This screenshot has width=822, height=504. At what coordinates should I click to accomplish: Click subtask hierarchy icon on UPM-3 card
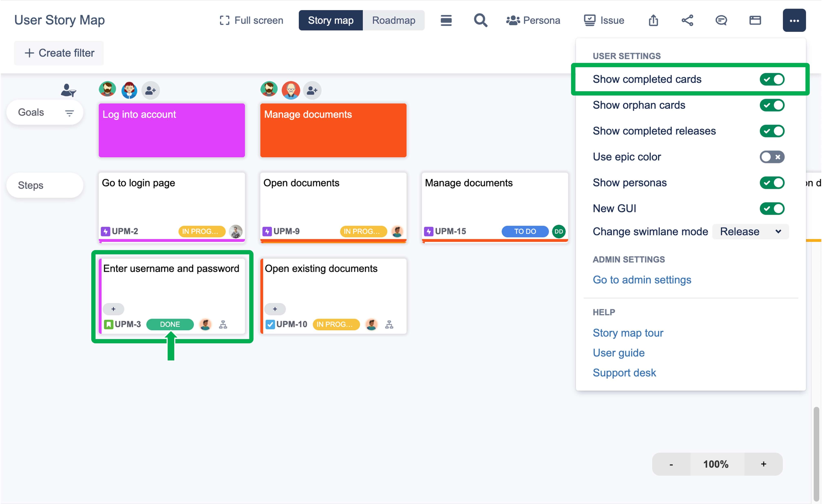pos(223,324)
